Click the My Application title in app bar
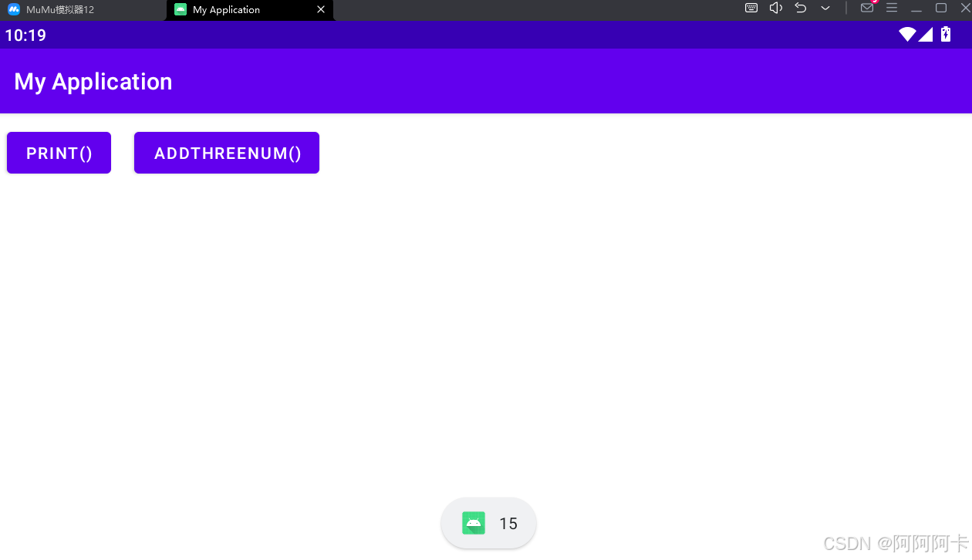The image size is (972, 560). [93, 82]
